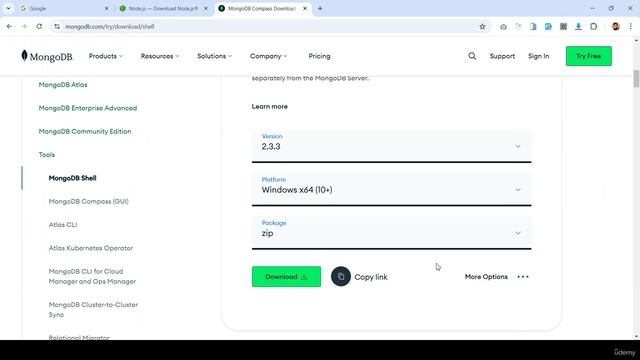Select the MongoDB Compass Download tab

[262, 8]
